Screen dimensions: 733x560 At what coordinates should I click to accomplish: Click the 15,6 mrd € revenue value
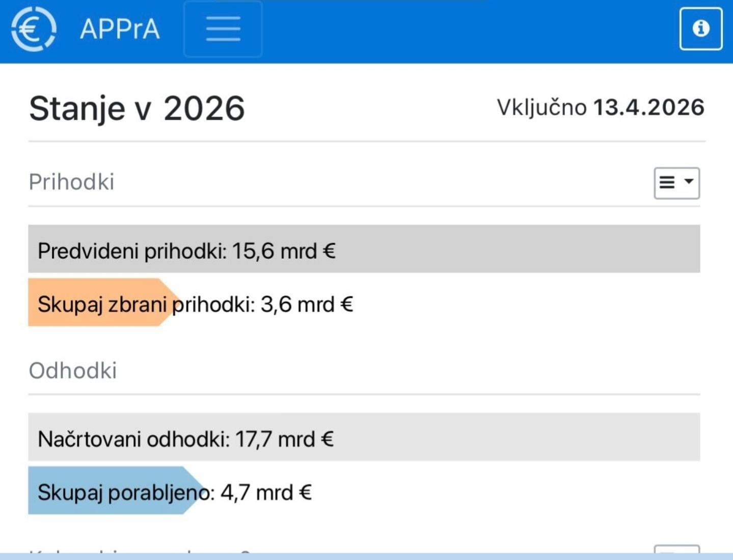(284, 251)
